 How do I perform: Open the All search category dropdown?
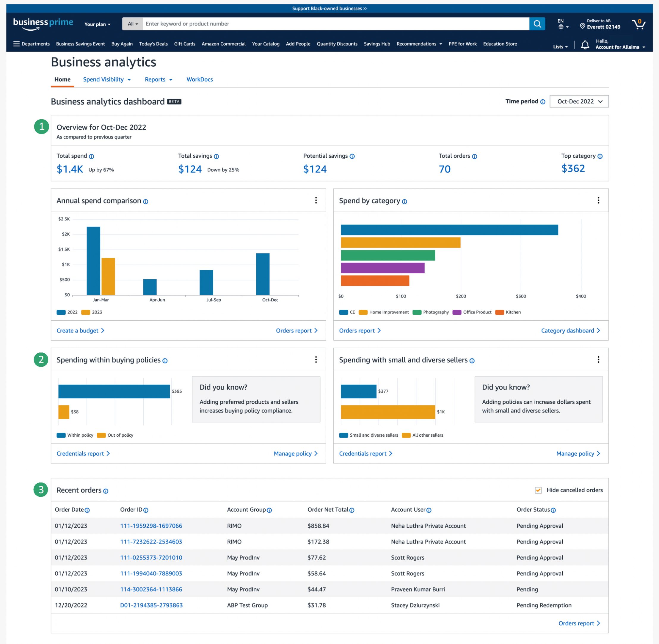pos(133,24)
